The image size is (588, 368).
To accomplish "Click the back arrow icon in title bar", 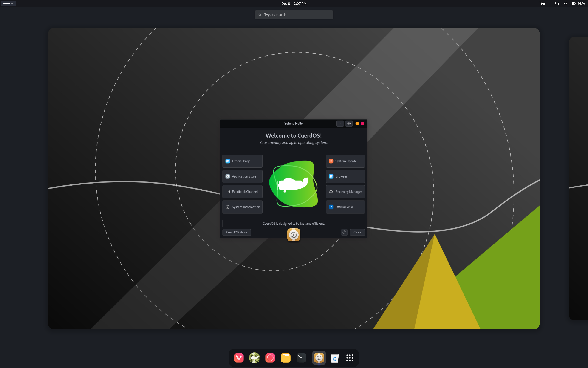I will click(x=340, y=124).
